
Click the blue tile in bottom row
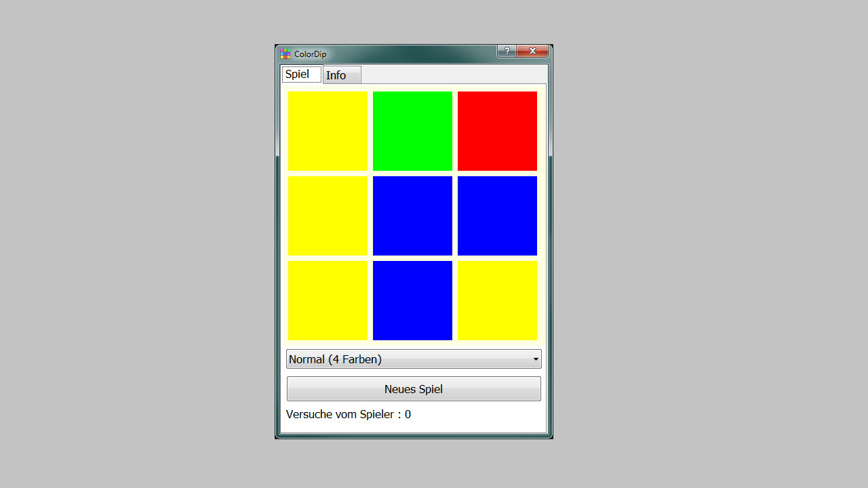click(x=412, y=300)
